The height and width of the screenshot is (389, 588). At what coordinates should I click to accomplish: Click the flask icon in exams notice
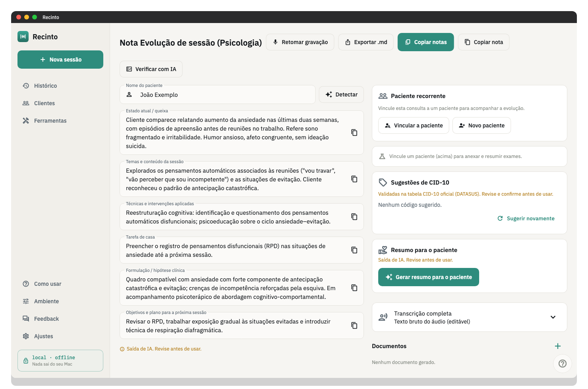pos(382,156)
